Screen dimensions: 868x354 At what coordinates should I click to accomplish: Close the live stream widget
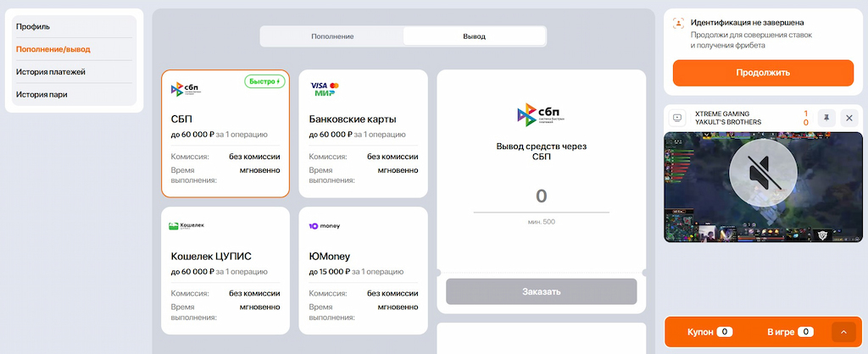(849, 118)
